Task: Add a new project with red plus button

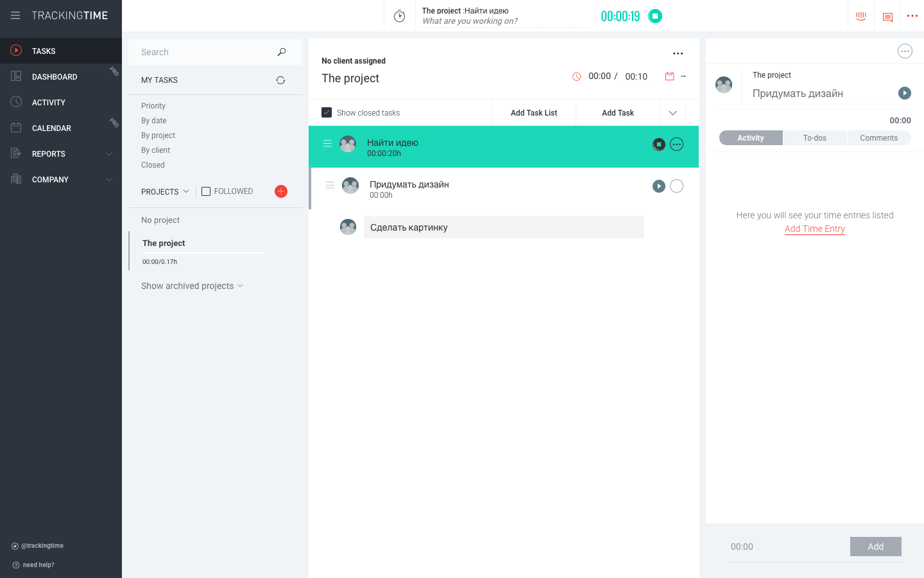Action: (281, 191)
